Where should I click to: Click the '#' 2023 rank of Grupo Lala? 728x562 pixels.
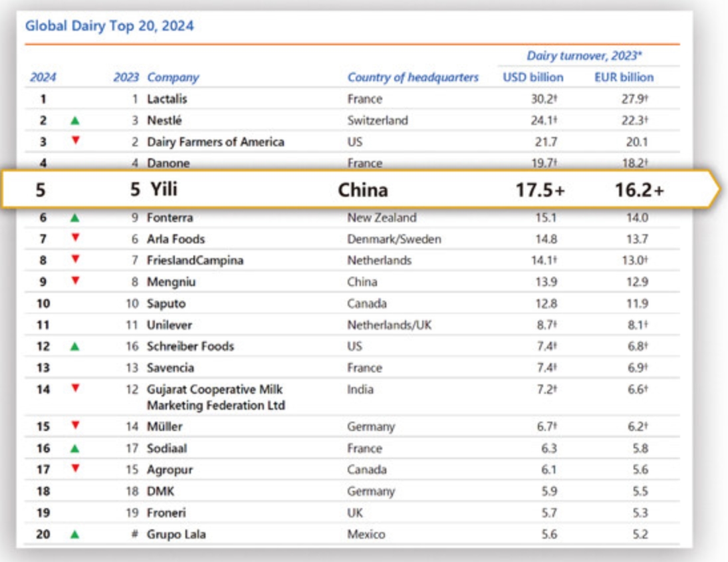pos(135,533)
